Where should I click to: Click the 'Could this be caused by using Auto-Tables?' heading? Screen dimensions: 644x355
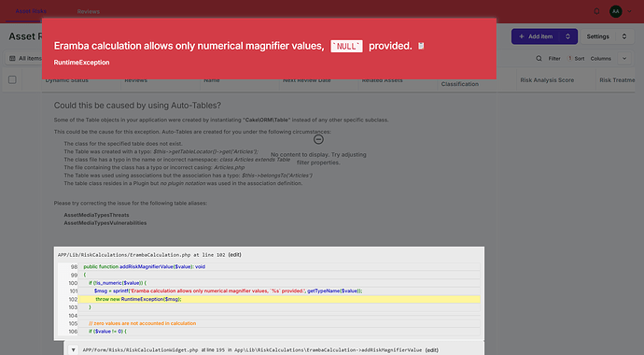point(137,106)
